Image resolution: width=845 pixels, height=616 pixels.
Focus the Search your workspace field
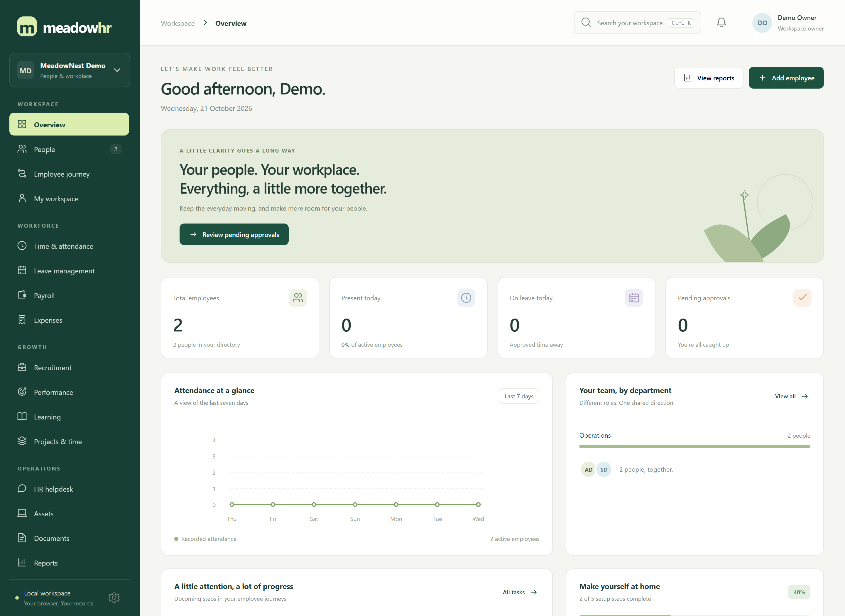[x=637, y=23]
